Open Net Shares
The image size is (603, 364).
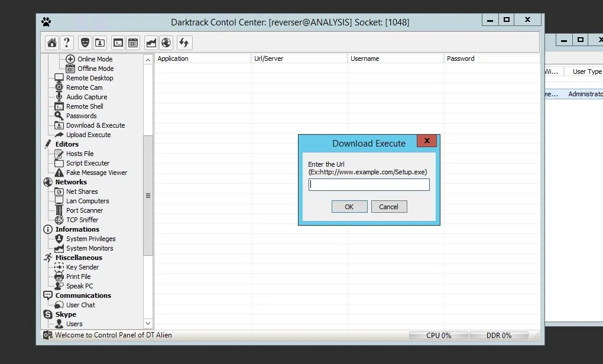click(82, 191)
